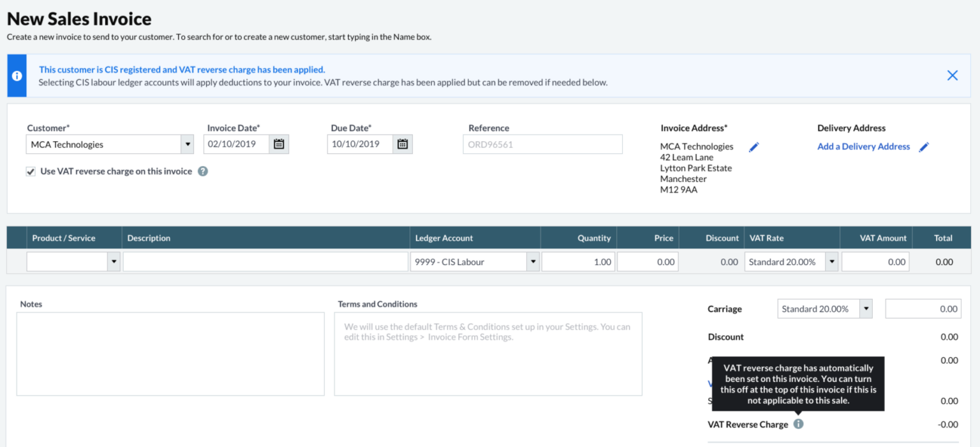Edit the invoice address with pencil icon

pos(754,147)
